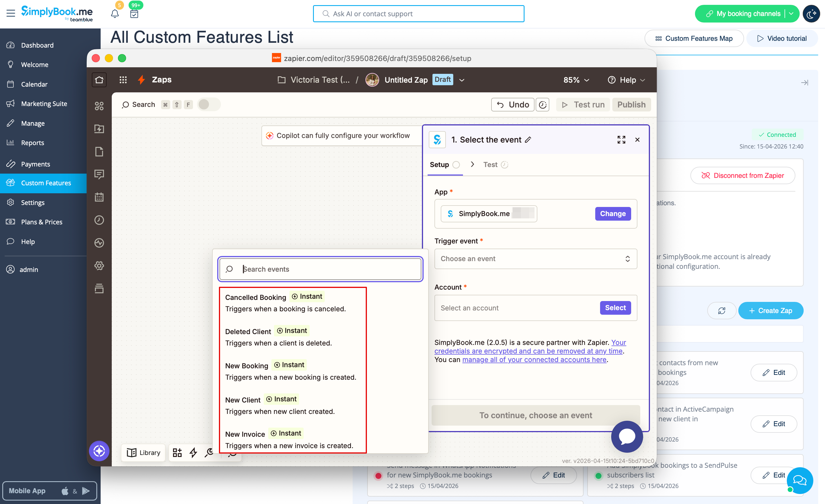Open the Choose an event dropdown
This screenshot has width=825, height=504.
[535, 259]
